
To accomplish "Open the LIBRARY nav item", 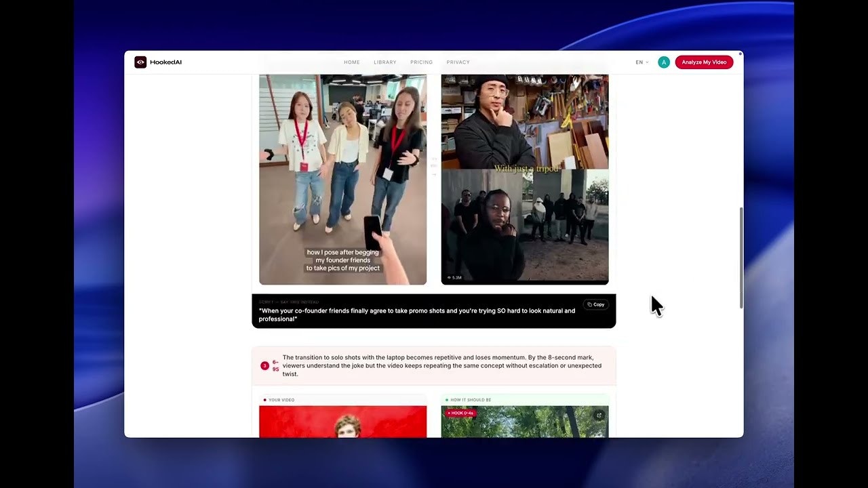I will tap(385, 62).
